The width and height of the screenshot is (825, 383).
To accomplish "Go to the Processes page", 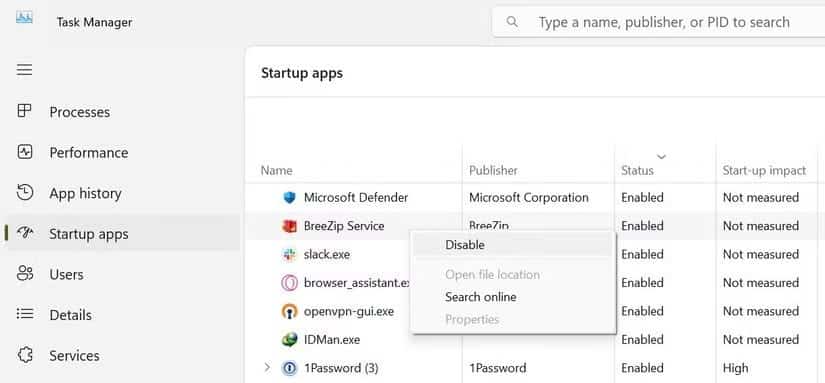I will pyautogui.click(x=79, y=112).
